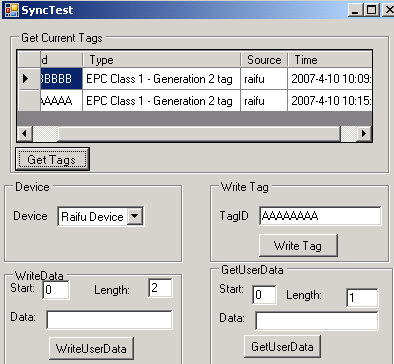Open the Raifu Device dropdown
The height and width of the screenshot is (364, 394).
[135, 216]
